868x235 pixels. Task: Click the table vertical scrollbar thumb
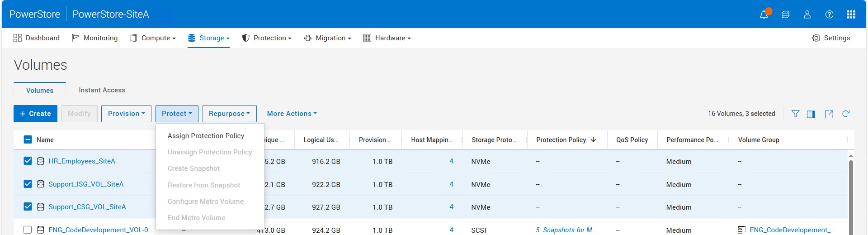tap(851, 197)
